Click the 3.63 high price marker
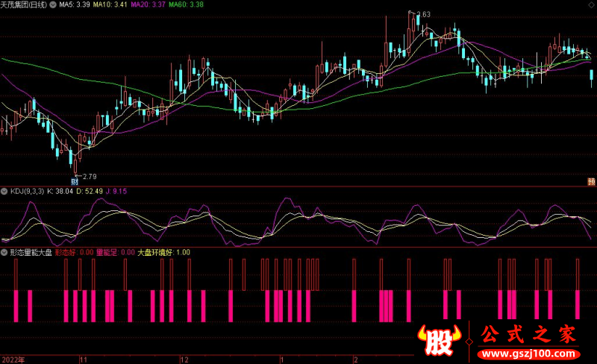 423,14
